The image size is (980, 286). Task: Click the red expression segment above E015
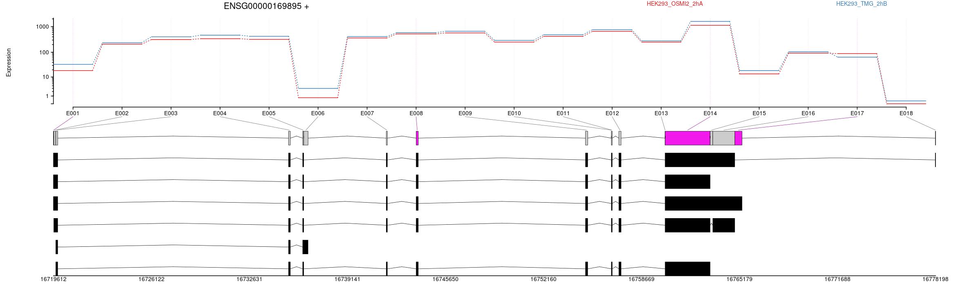[x=759, y=74]
